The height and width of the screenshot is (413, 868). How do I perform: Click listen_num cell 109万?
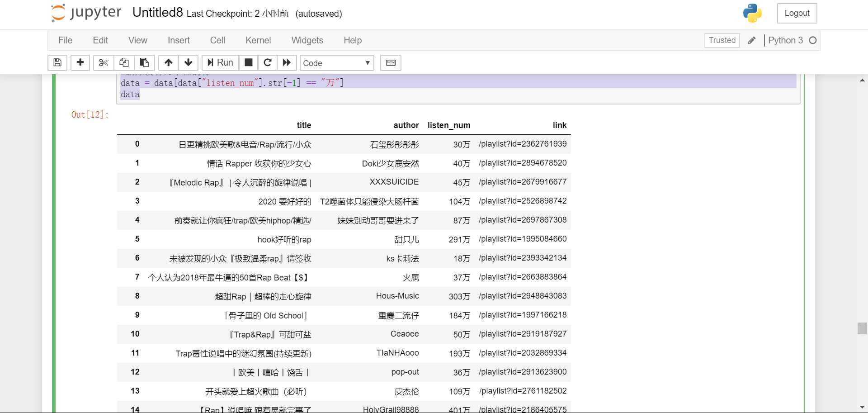(459, 391)
